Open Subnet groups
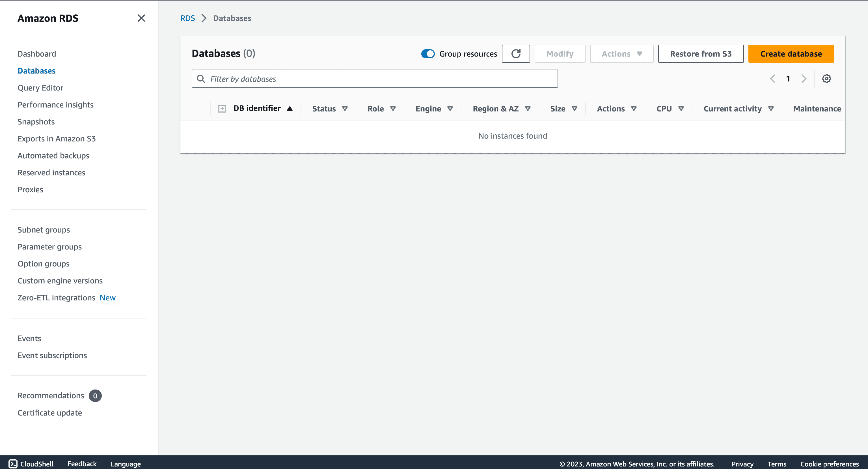Image resolution: width=868 pixels, height=469 pixels. (x=44, y=230)
